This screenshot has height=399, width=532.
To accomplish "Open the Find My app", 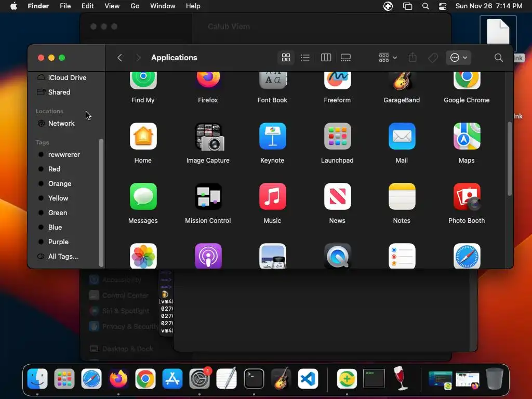I will 143,81.
